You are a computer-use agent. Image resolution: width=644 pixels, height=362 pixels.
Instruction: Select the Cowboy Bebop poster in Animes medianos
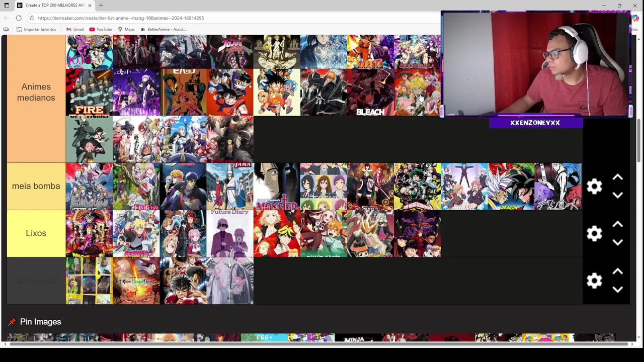click(183, 93)
